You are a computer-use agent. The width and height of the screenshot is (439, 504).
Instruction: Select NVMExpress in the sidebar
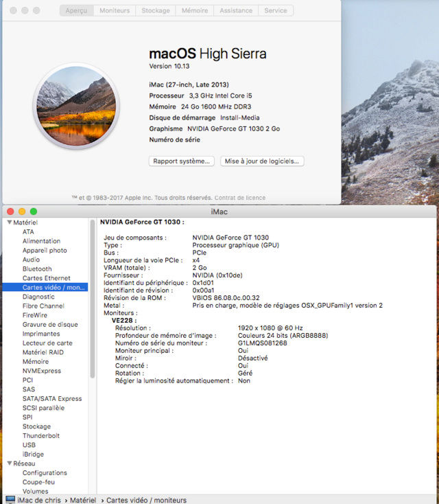point(42,371)
